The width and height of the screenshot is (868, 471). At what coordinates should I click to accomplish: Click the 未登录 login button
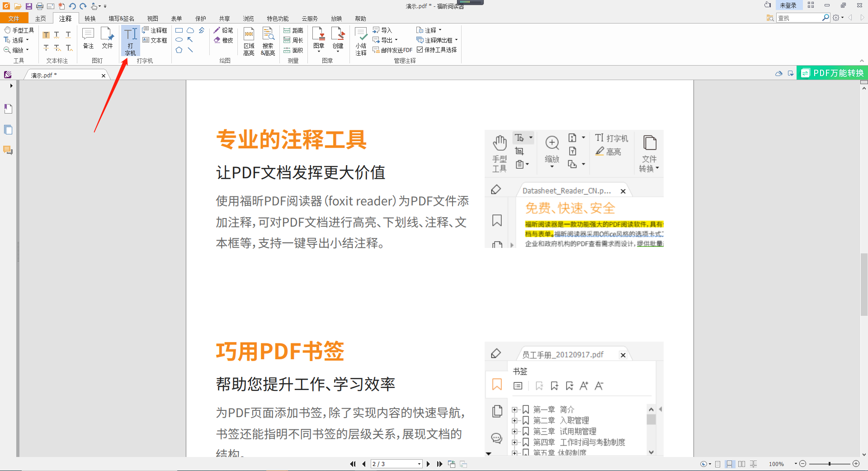point(789,5)
